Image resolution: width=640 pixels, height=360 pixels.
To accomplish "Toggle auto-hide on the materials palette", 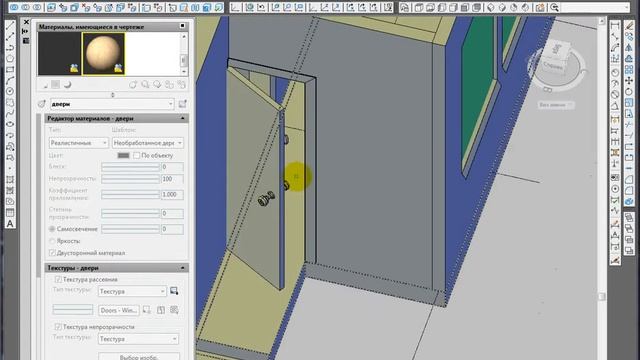I will [x=25, y=31].
